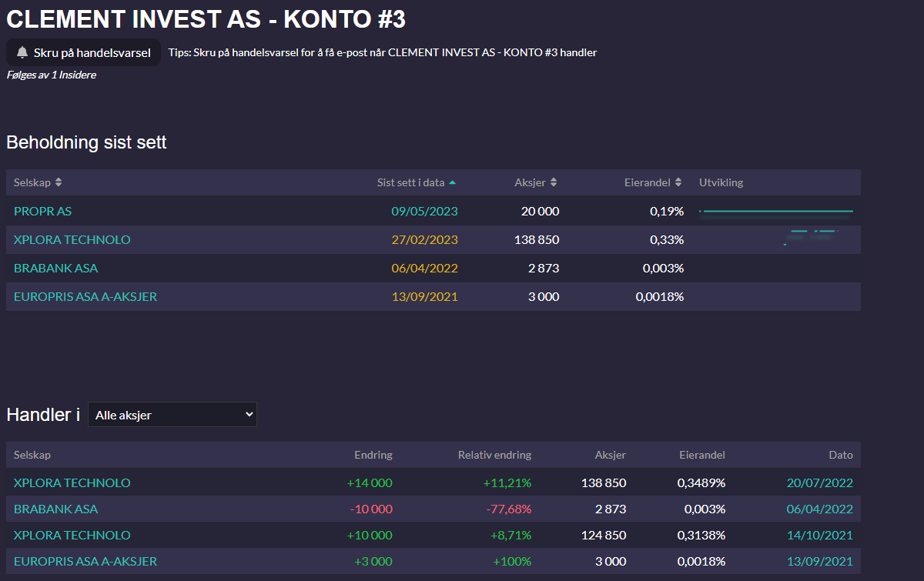This screenshot has width=924, height=581.
Task: Open EUROPRIS ASA A-AKSJER in holdings table
Action: [85, 296]
